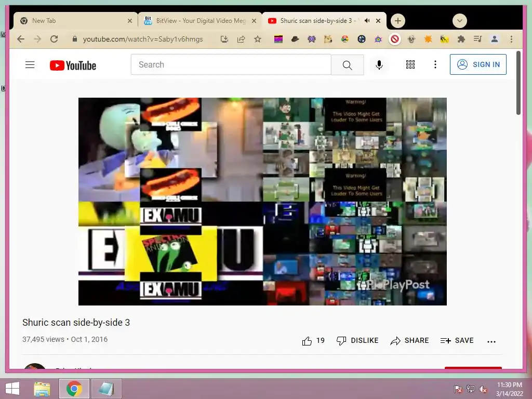
Task: Click the page vertical scrollbar thumb
Action: pos(518,83)
